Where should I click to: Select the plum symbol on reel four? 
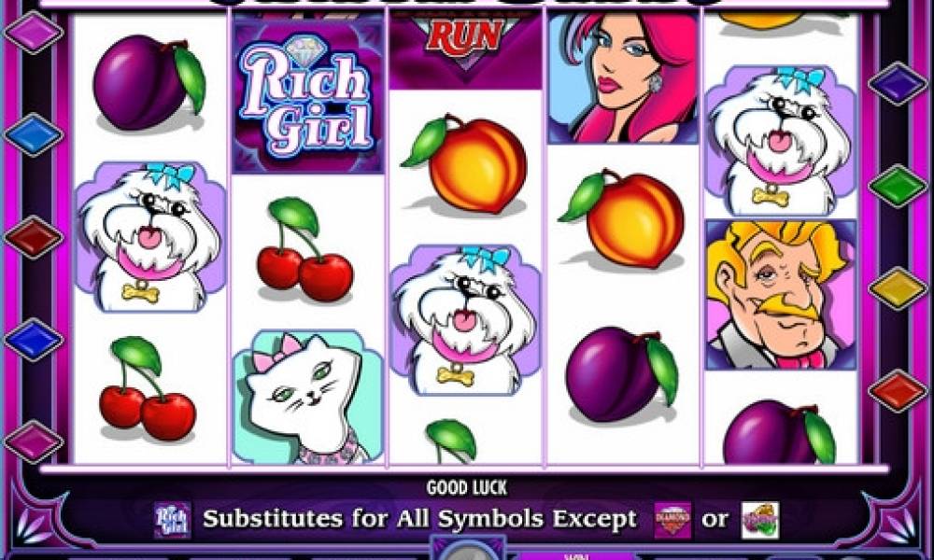(x=622, y=375)
